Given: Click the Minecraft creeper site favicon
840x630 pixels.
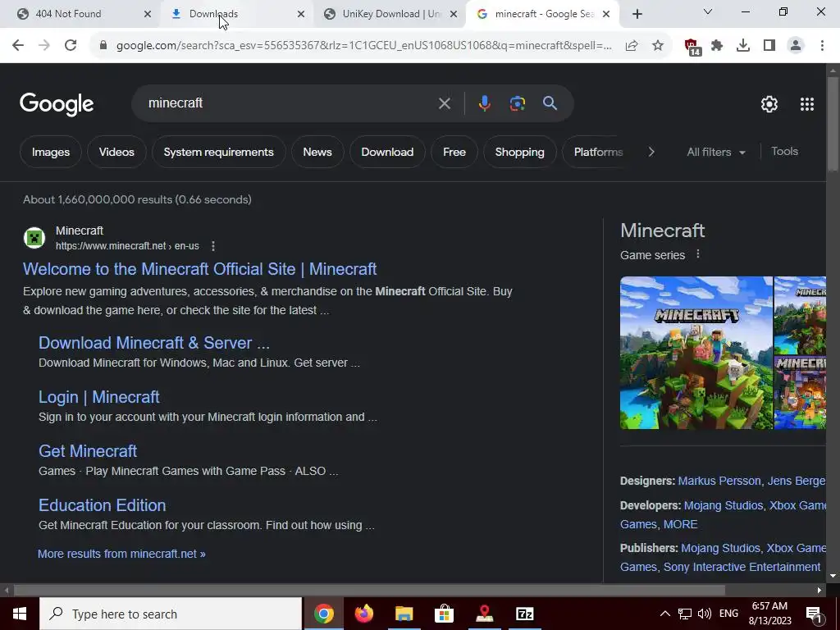Looking at the screenshot, I should tap(34, 238).
